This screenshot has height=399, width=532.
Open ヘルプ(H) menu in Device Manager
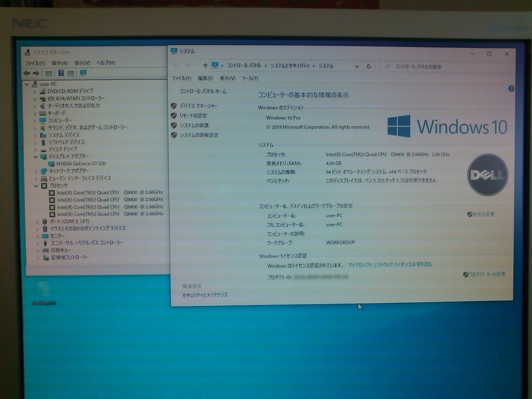coord(106,63)
